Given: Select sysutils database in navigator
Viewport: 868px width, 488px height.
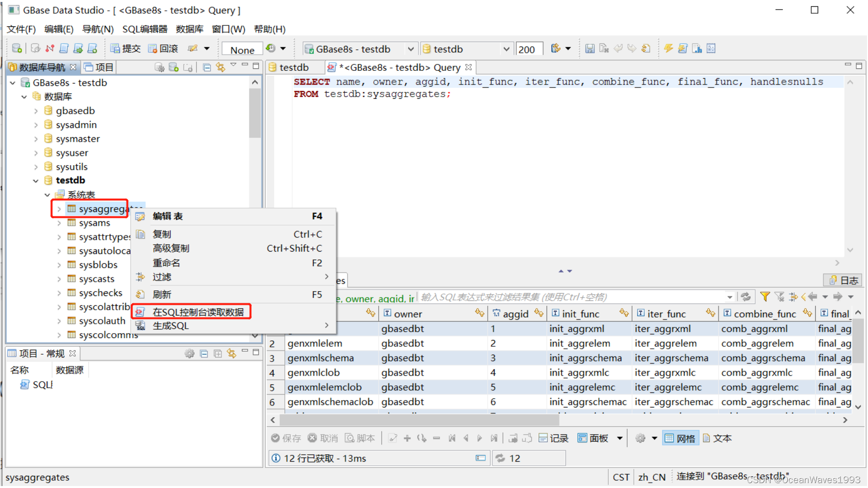Looking at the screenshot, I should (x=71, y=167).
